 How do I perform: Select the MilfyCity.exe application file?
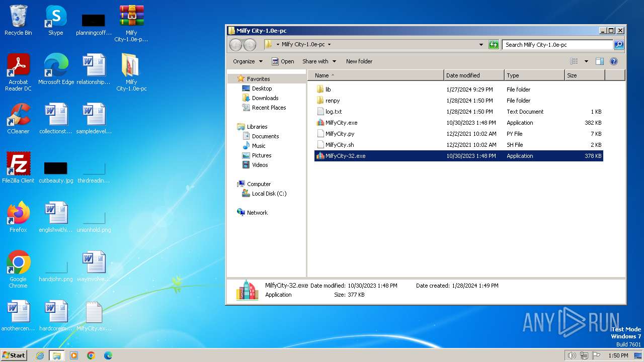(458, 123)
